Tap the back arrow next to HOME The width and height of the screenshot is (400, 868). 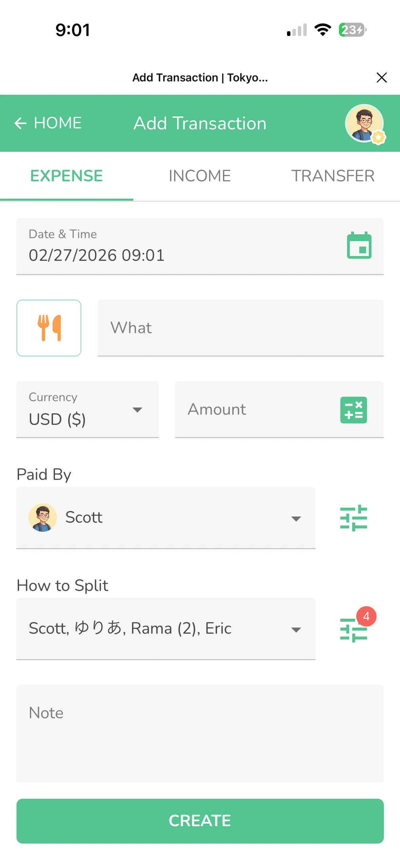(20, 123)
